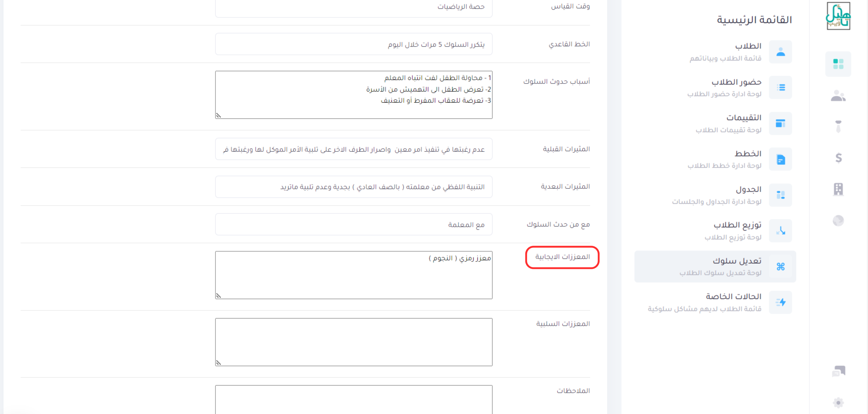Click the حضور الطلاب list icon

pos(780,88)
